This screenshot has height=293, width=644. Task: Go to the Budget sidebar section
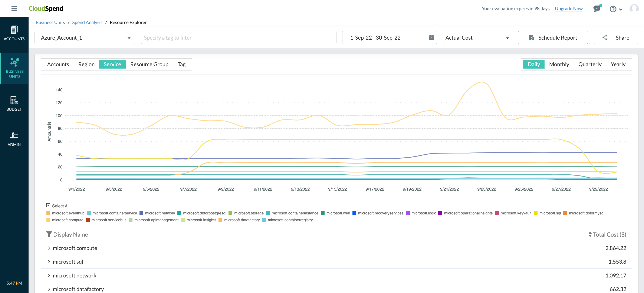point(14,103)
